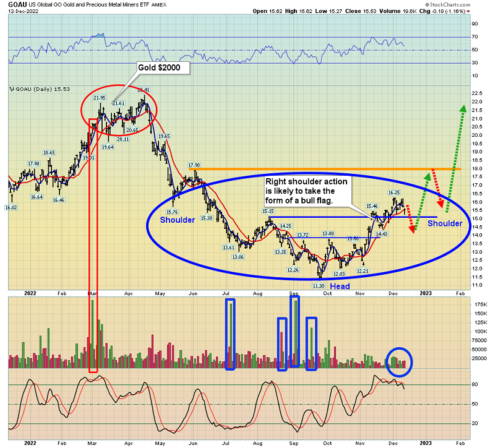This screenshot has width=495, height=448.
Task: Click the Low 15.27 value
Action: 329,11
